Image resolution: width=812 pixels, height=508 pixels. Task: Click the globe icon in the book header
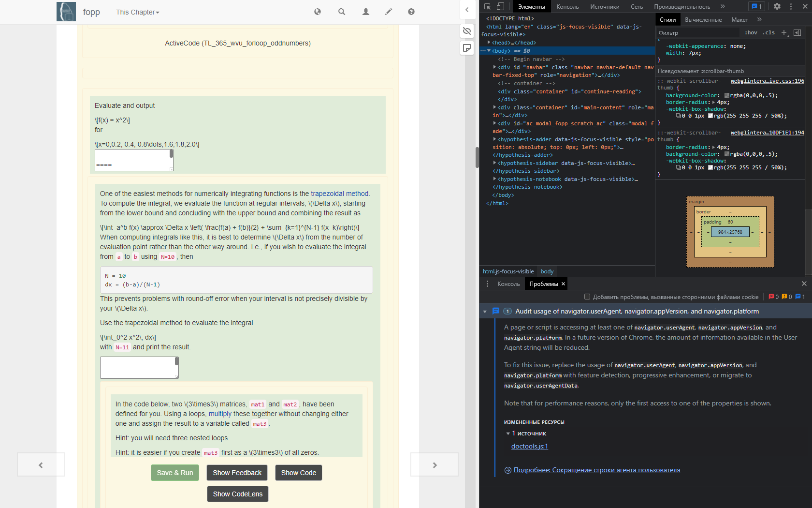pyautogui.click(x=318, y=12)
